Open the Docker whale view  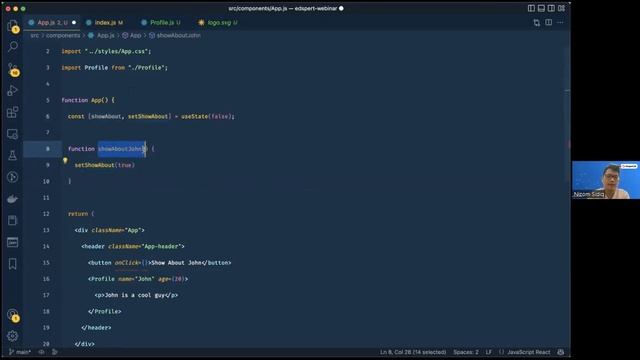point(13,199)
